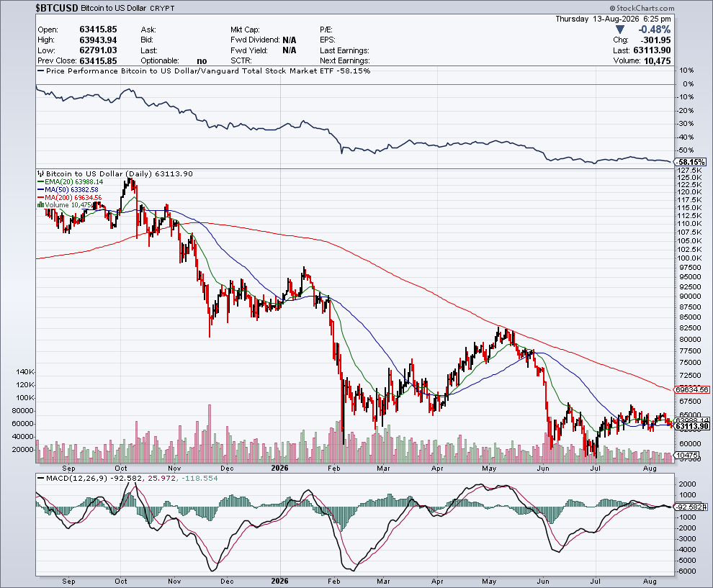Screen dimensions: 713x588
Task: Click the 125.0K price axis label
Action: click(x=689, y=178)
